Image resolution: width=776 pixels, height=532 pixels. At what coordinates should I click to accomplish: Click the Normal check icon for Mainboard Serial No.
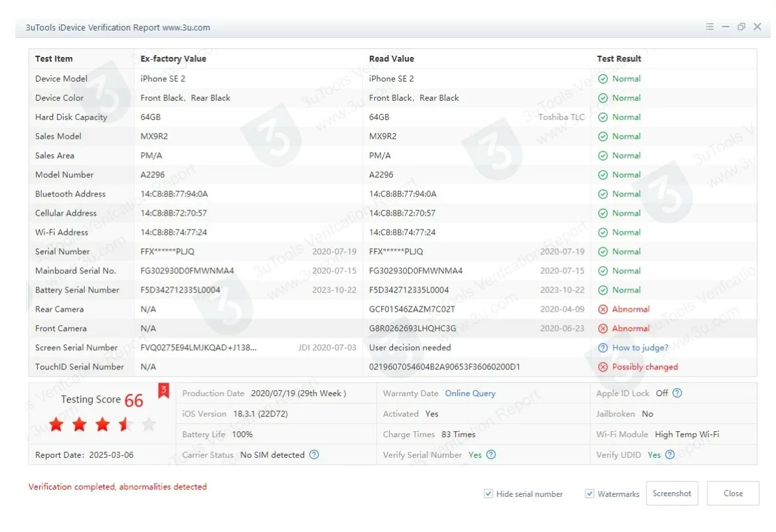[603, 271]
